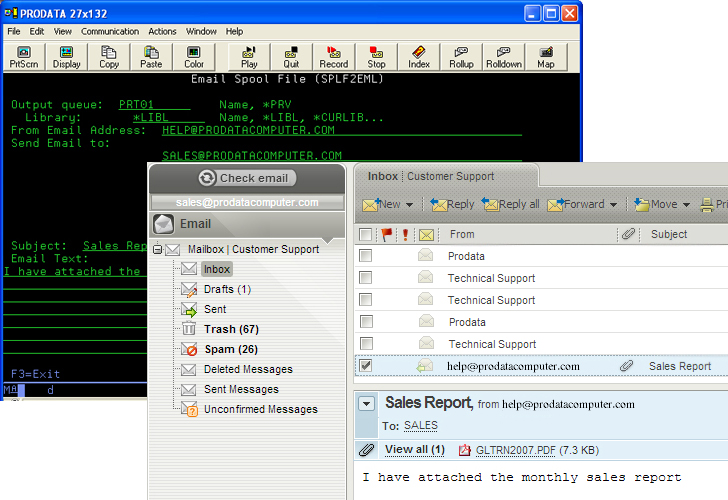
Task: Open the Trash (67) folder
Action: coord(231,329)
